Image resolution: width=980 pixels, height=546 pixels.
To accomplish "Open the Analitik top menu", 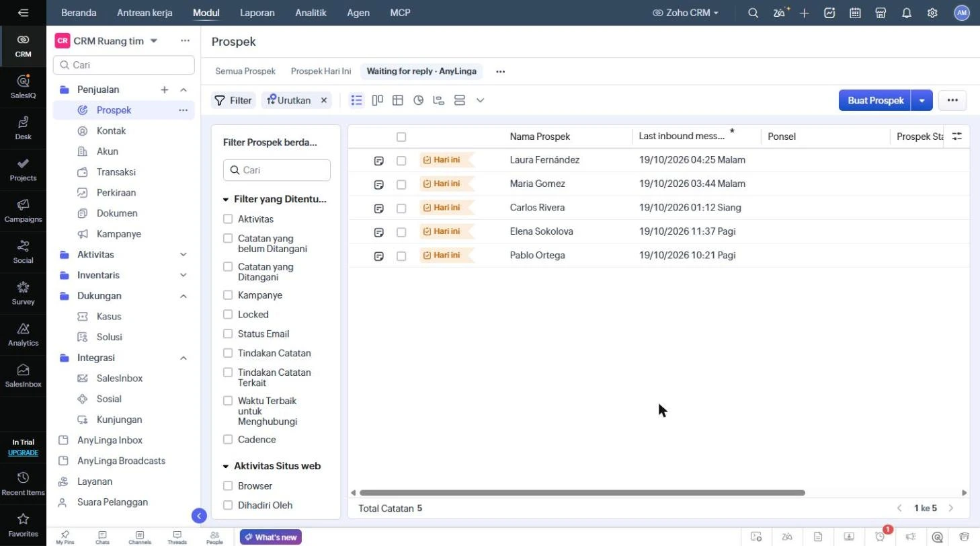I will (x=311, y=13).
